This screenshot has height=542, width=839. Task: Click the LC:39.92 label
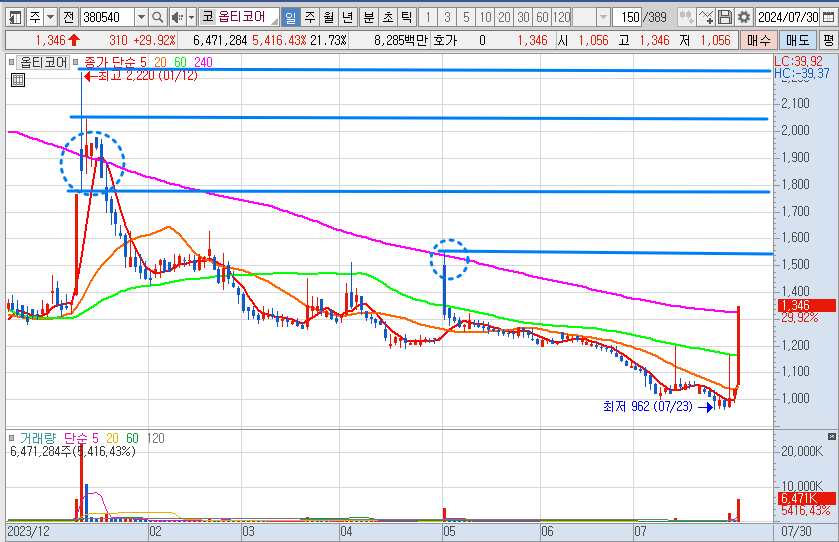(798, 62)
